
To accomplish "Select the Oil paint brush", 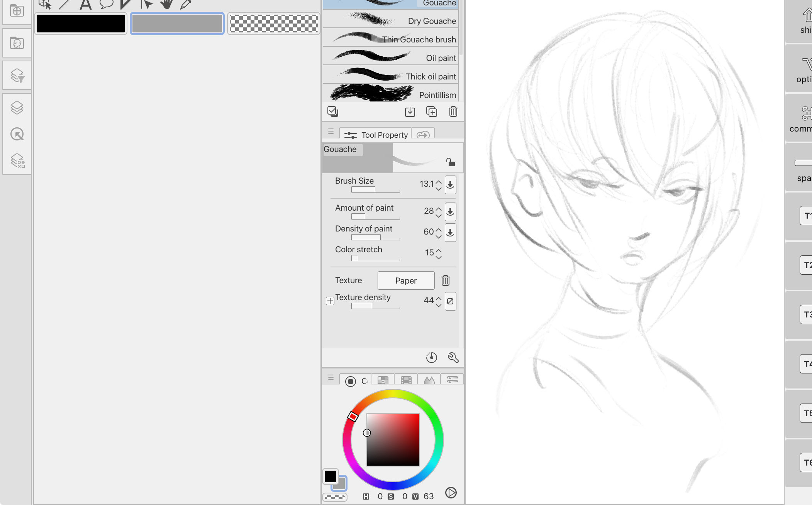I will pos(390,56).
